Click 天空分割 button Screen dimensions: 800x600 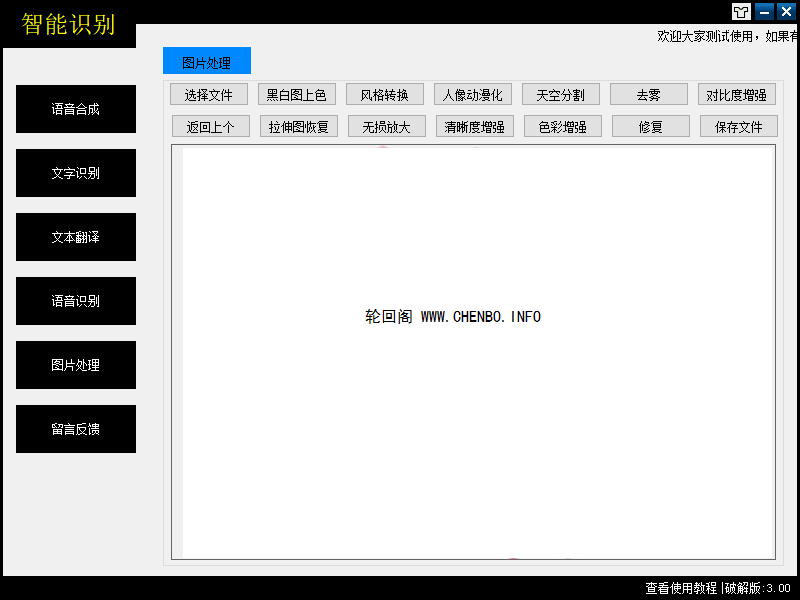click(560, 95)
